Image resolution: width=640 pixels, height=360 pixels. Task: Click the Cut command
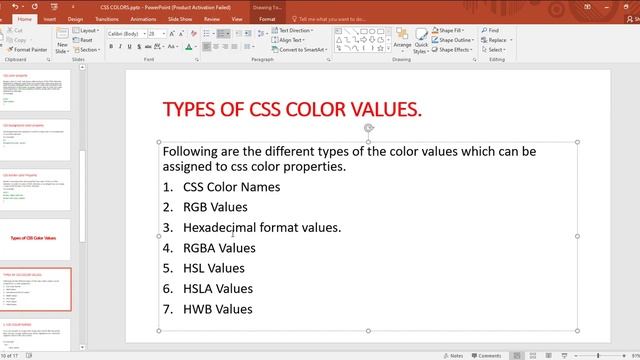pyautogui.click(x=15, y=30)
